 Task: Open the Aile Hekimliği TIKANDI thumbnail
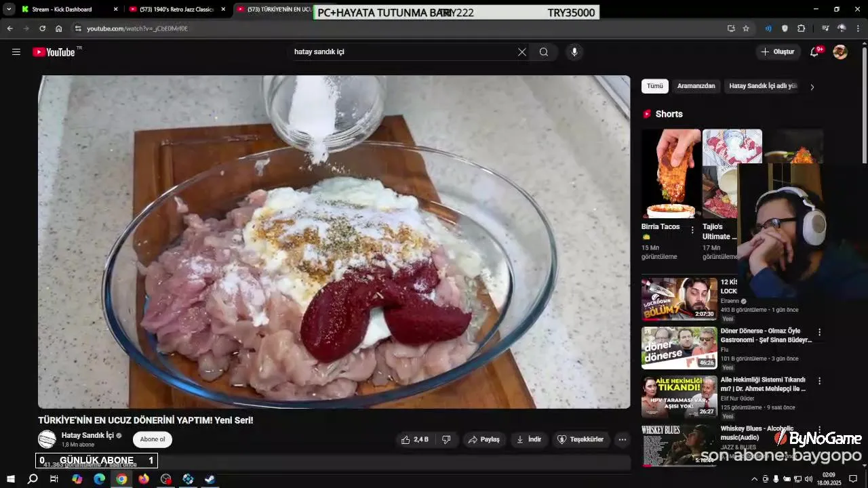pos(679,396)
